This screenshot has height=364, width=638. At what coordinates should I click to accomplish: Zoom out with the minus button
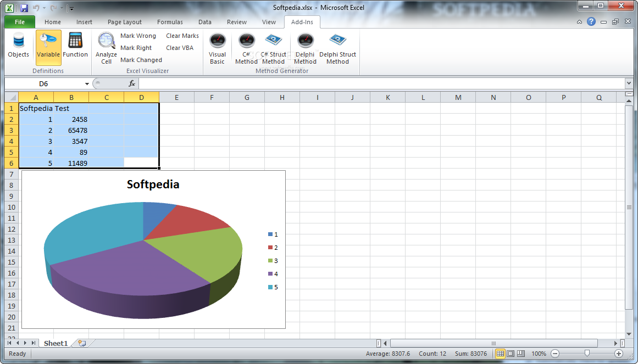(x=555, y=354)
